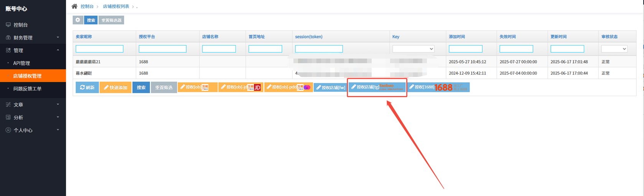This screenshot has height=196, width=644.
Task: Expand the 财务管理 sidebar menu
Action: (x=33, y=38)
